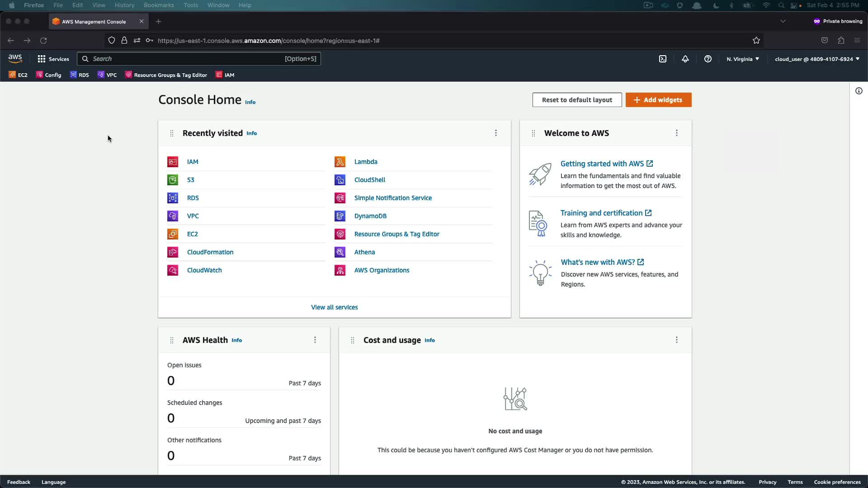Open the Bookmarks menu in menu bar

(x=159, y=5)
